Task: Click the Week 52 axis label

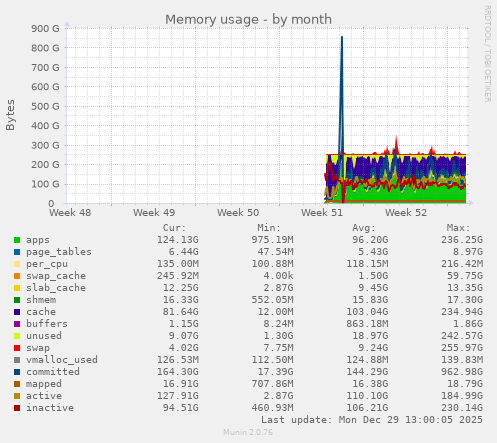Action: coord(406,213)
